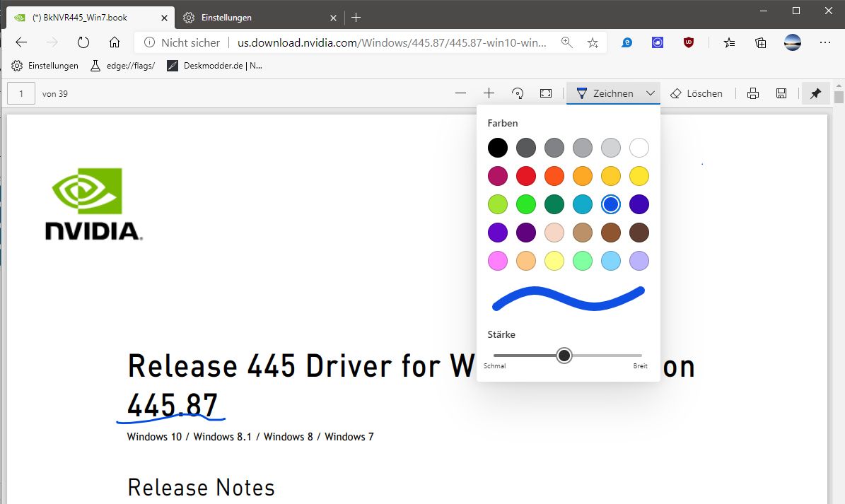This screenshot has height=504, width=845.
Task: Rotate the PDF document
Action: coord(518,93)
